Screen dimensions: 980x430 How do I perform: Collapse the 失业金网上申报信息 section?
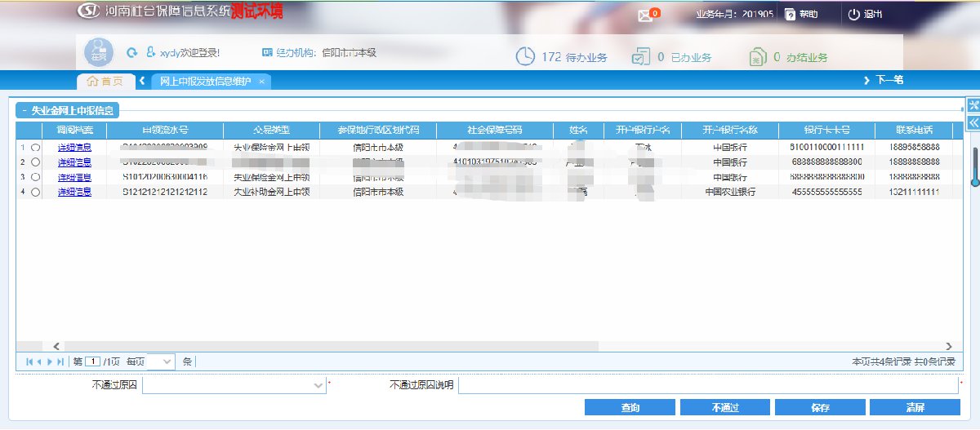point(24,110)
